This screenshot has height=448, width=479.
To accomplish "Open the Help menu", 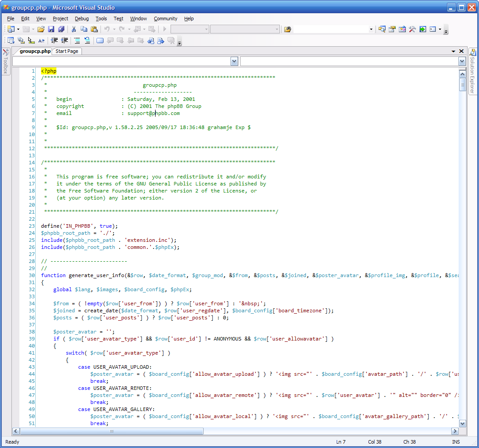I will point(189,19).
